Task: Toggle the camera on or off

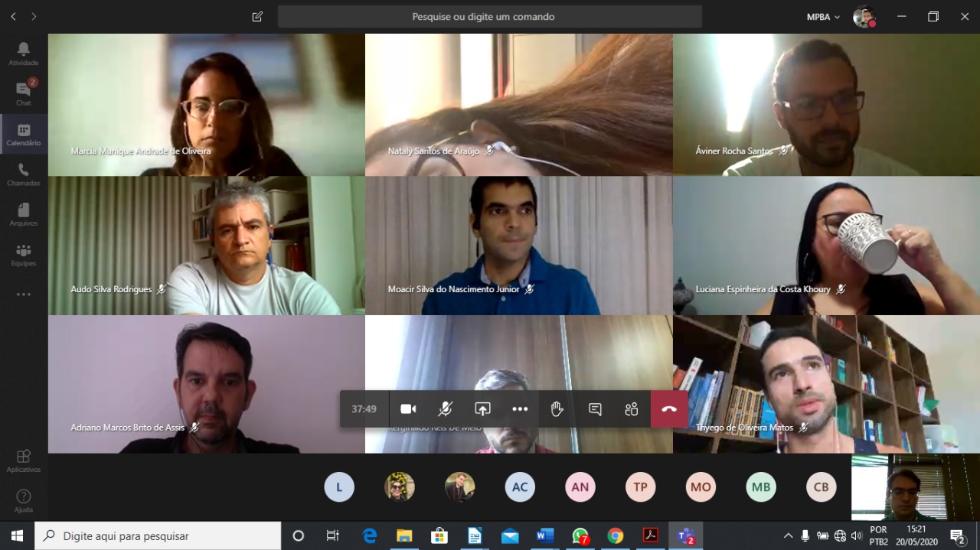Action: (408, 409)
